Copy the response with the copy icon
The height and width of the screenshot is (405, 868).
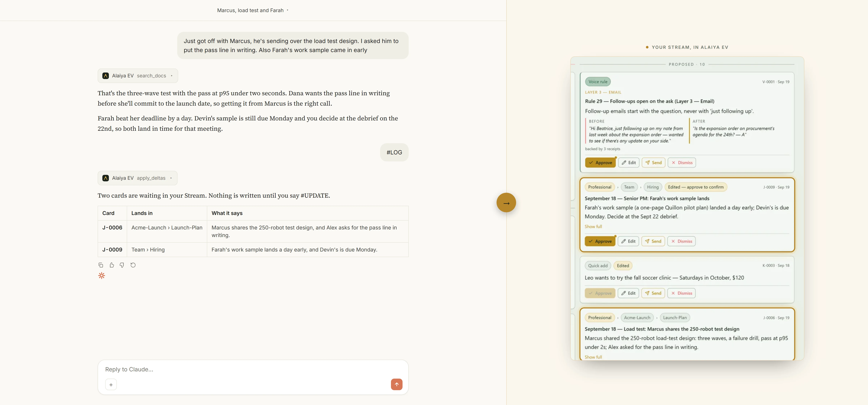[x=101, y=265]
